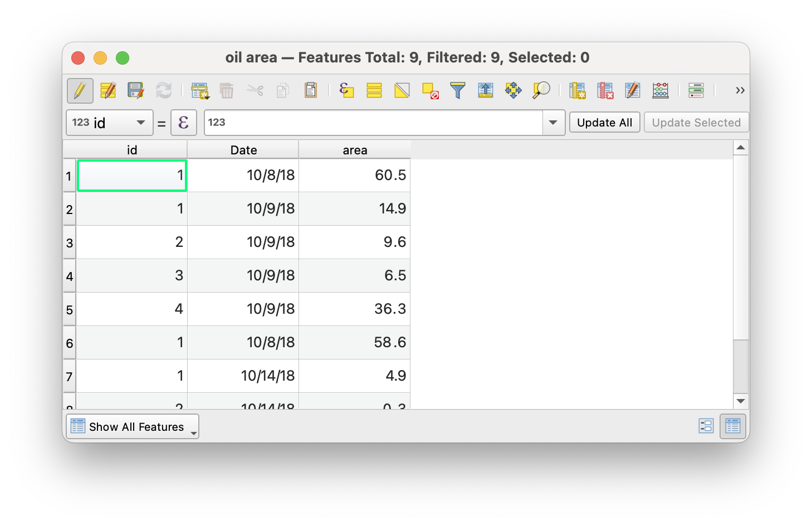Open select features by expression
Viewport: 812px width, 525px height.
(346, 90)
